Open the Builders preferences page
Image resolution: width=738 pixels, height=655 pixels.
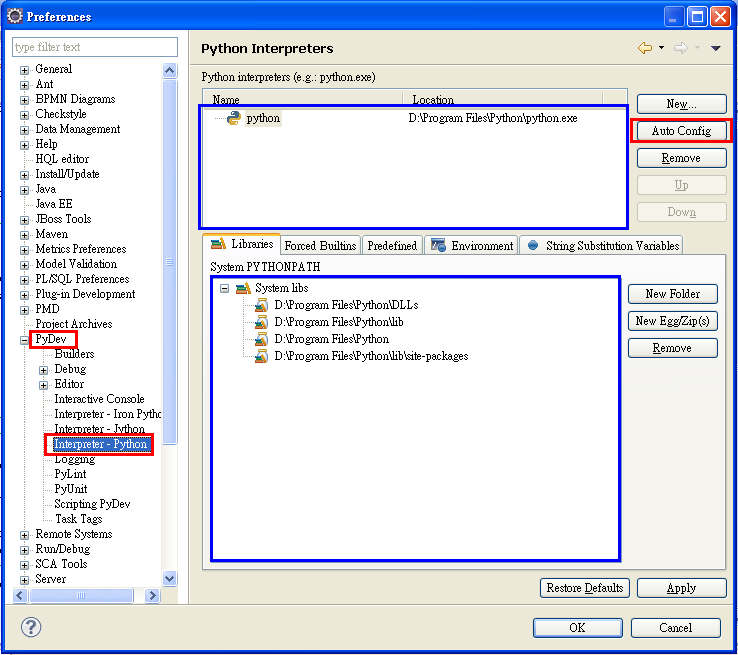(74, 354)
